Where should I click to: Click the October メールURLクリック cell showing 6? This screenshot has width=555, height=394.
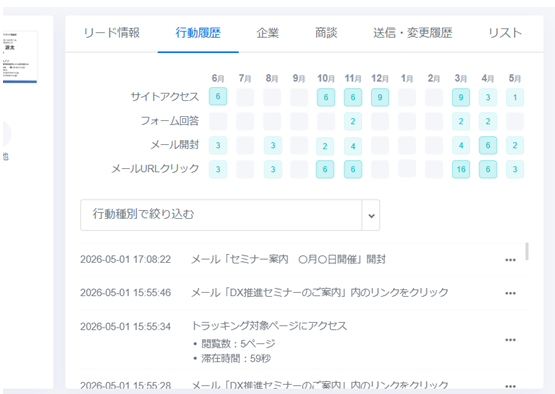click(x=325, y=169)
